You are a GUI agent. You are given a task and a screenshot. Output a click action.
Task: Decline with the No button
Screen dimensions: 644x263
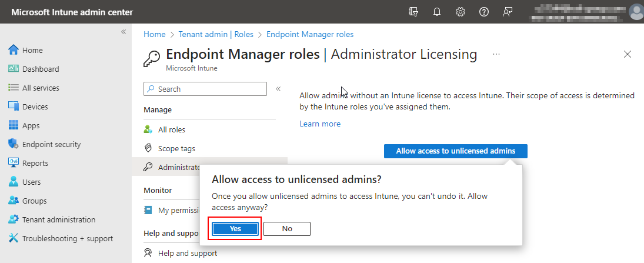pyautogui.click(x=287, y=229)
